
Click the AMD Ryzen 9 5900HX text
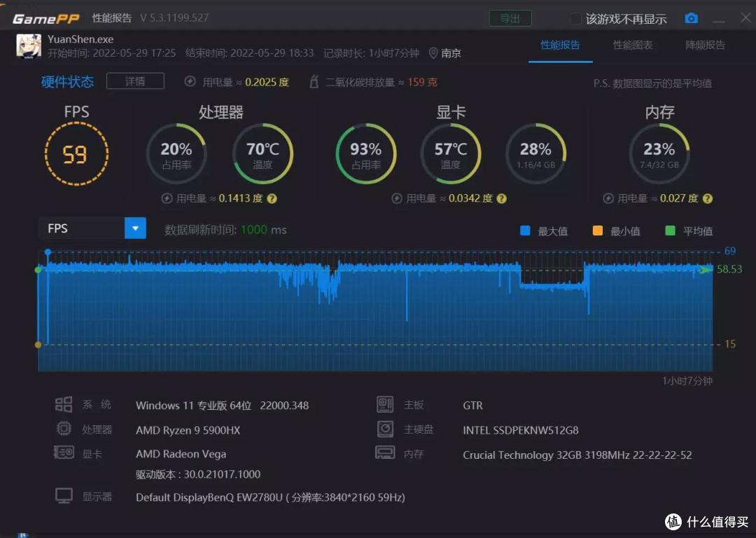(x=188, y=430)
